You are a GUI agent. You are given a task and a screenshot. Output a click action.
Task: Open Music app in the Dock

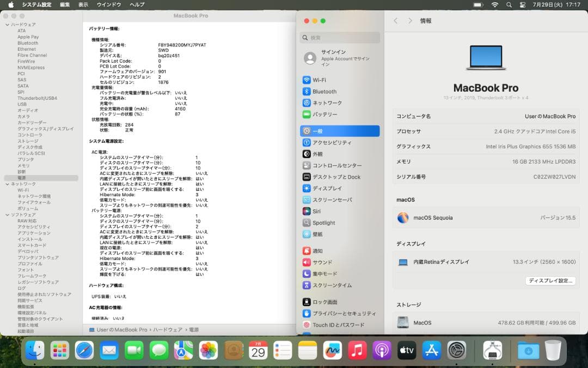[357, 351]
